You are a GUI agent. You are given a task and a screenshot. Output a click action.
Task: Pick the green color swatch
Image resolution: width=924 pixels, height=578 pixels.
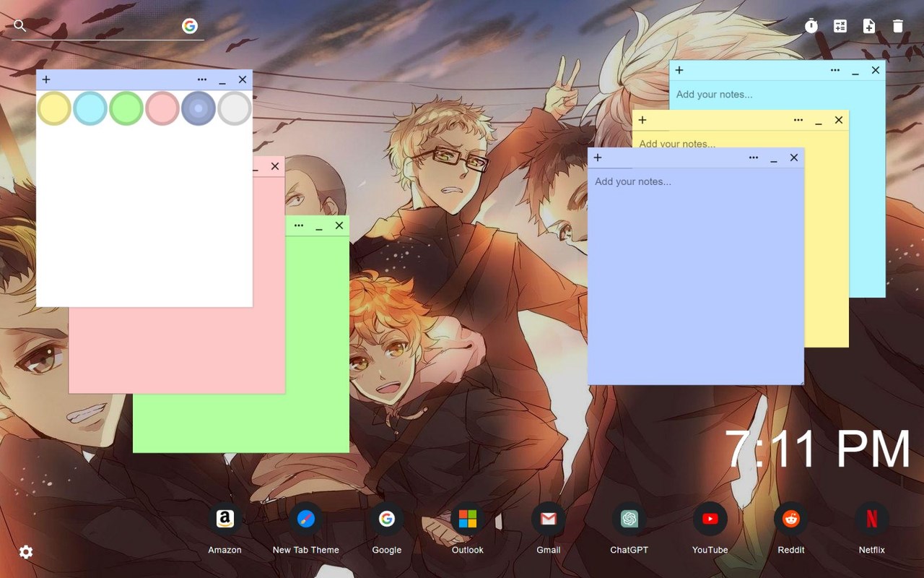tap(126, 108)
